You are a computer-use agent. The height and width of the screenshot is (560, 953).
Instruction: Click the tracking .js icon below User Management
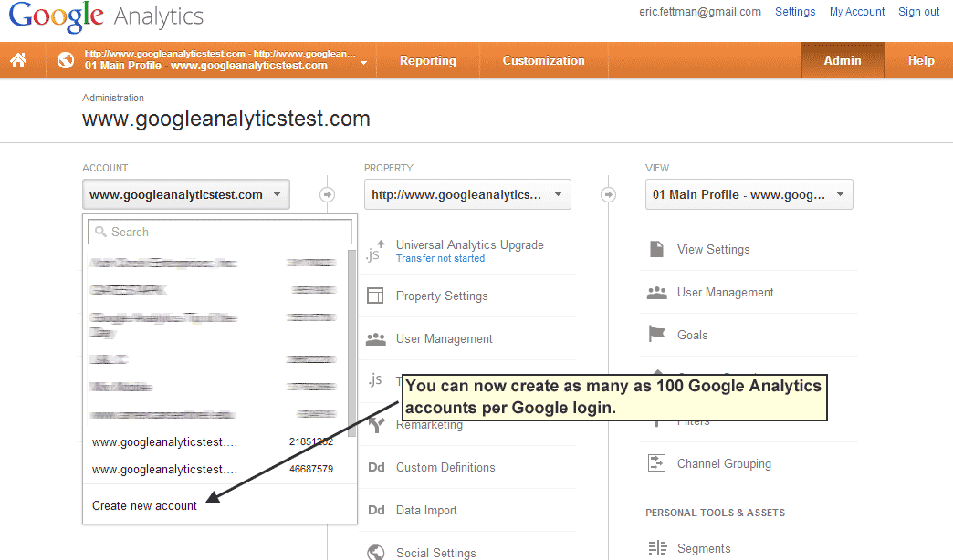[x=375, y=380]
